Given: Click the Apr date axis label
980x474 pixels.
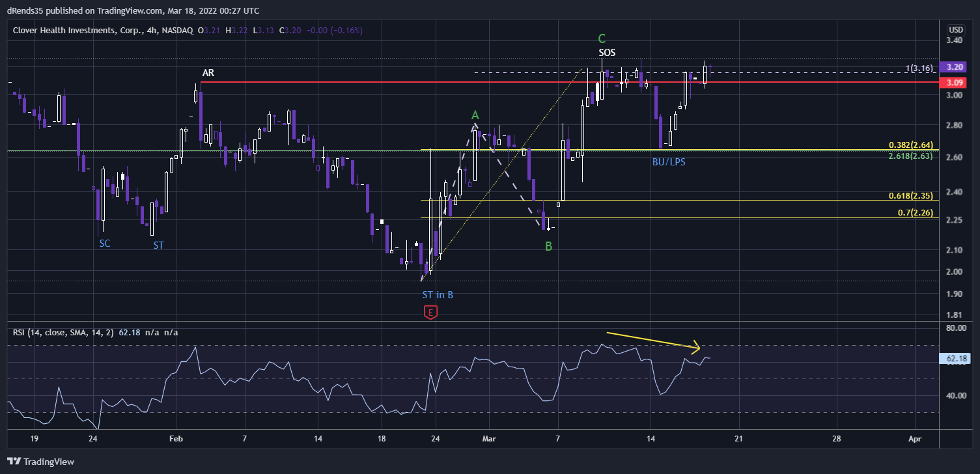Looking at the screenshot, I should 914,439.
